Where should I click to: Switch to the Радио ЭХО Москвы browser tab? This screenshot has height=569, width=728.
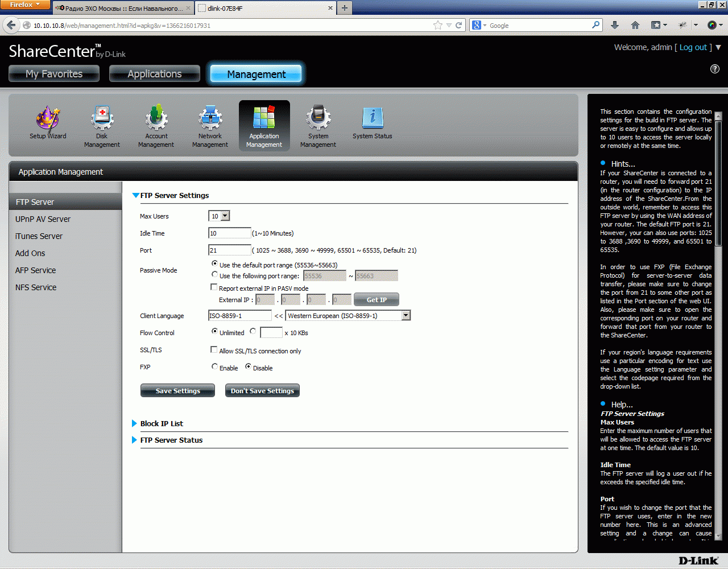pos(123,9)
